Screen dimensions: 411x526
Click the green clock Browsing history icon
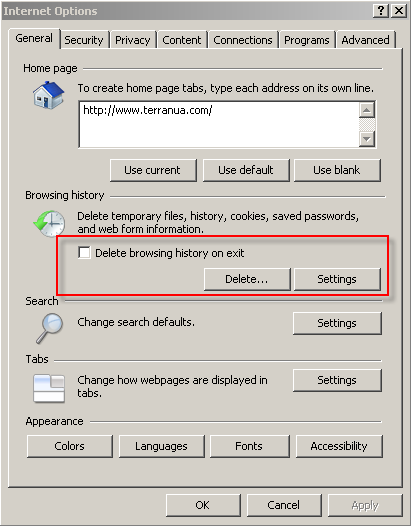click(x=49, y=223)
